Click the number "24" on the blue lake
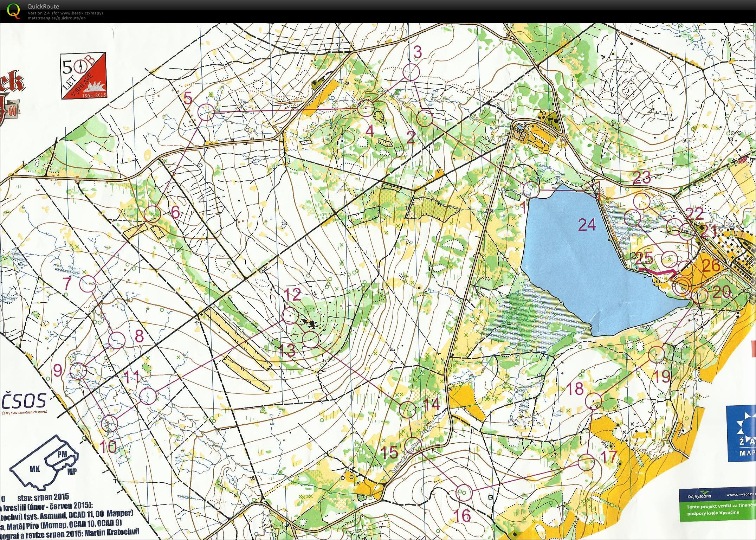This screenshot has height=540, width=756. tap(587, 224)
